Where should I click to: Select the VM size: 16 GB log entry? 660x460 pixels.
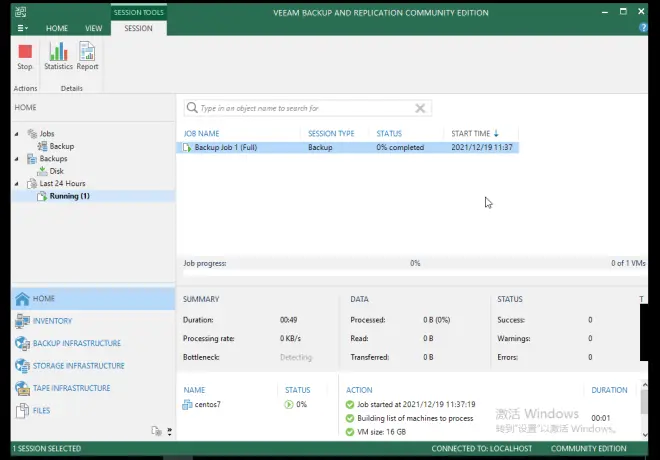(381, 431)
